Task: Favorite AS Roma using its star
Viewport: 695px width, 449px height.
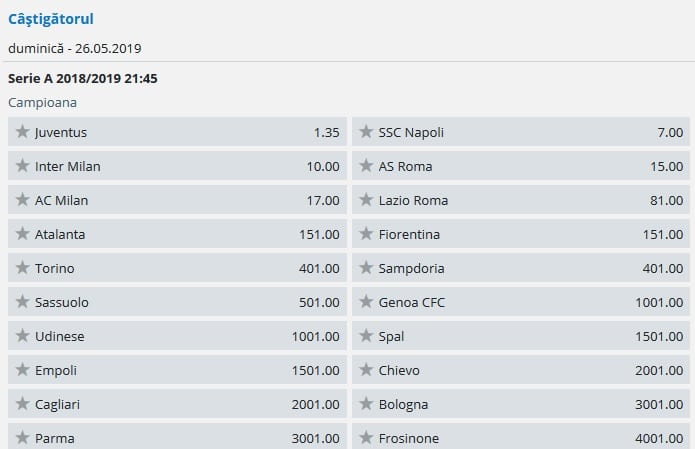Action: tap(366, 166)
